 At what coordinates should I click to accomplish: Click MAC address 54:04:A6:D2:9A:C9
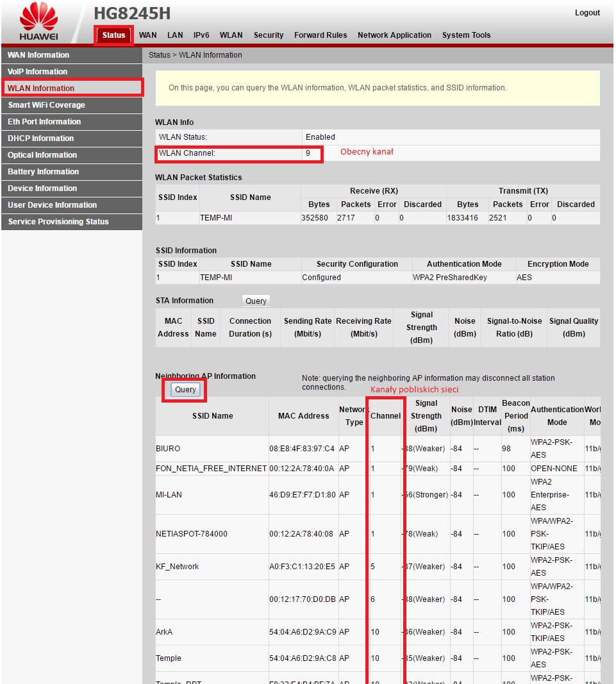tap(303, 632)
